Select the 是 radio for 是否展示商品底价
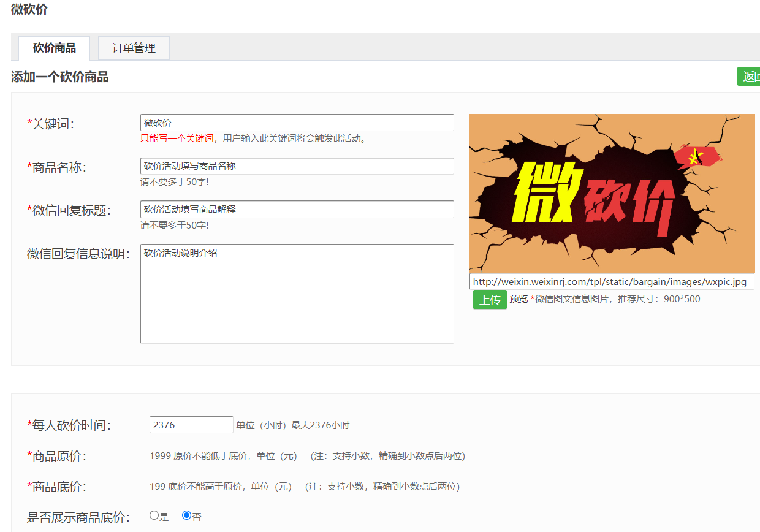The width and height of the screenshot is (760, 532). click(x=154, y=515)
